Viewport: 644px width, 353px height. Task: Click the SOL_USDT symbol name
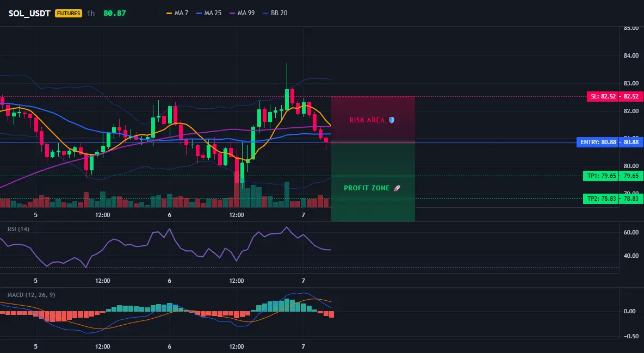click(29, 13)
